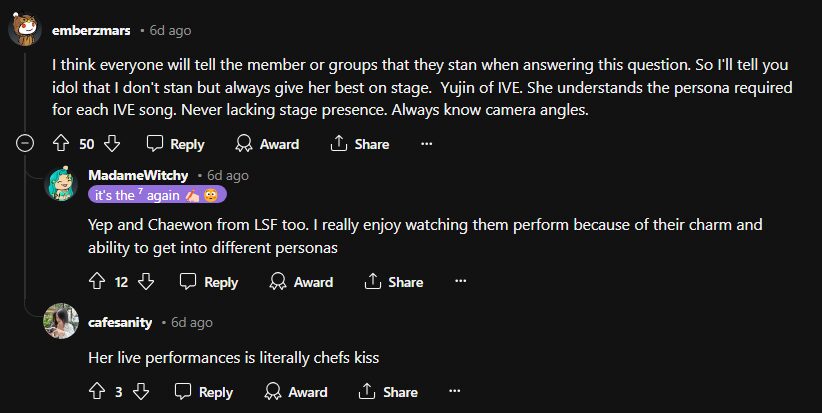The image size is (822, 413).
Task: Downvote MadameWitchy's comment
Action: tap(146, 282)
